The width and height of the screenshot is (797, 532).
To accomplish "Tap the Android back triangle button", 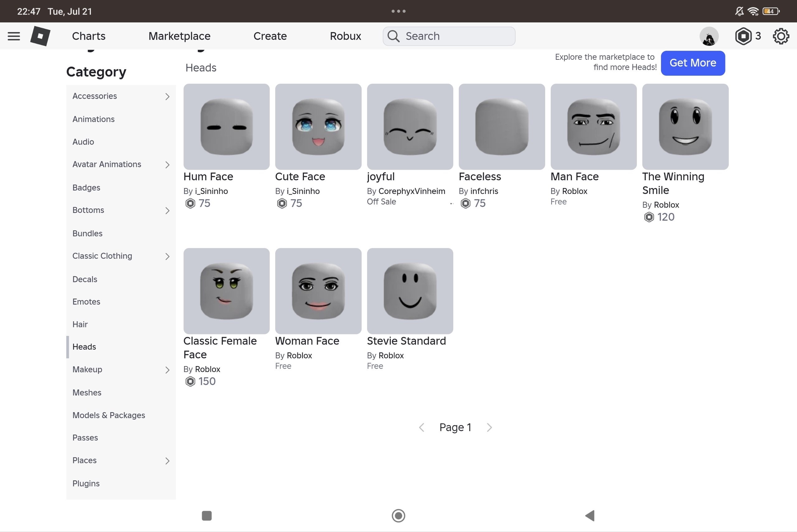I will pyautogui.click(x=590, y=516).
